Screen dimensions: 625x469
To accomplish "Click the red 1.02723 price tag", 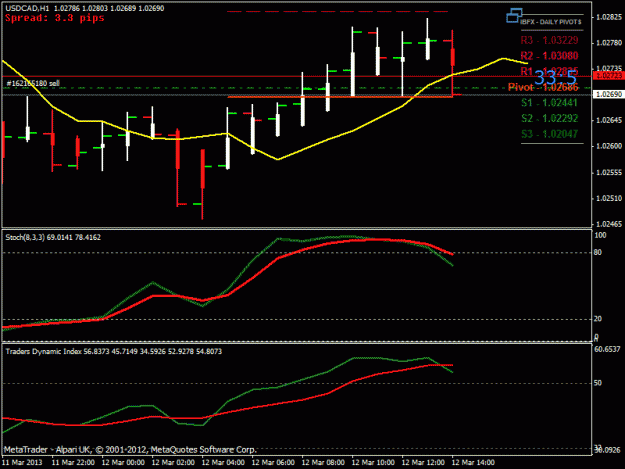I will (608, 76).
